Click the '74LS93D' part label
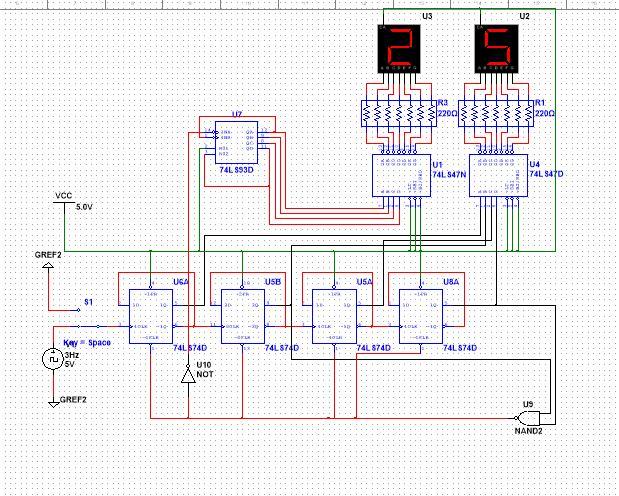The height and width of the screenshot is (496, 619). (x=236, y=170)
